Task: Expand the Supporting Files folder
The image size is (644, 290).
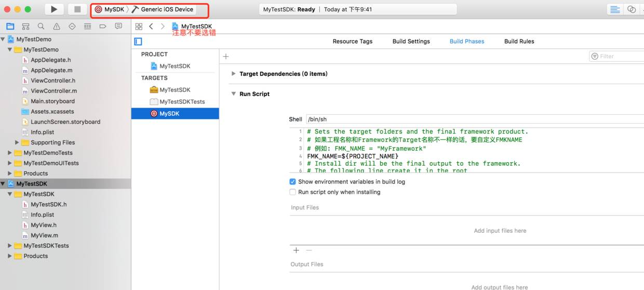Action: coord(17,142)
